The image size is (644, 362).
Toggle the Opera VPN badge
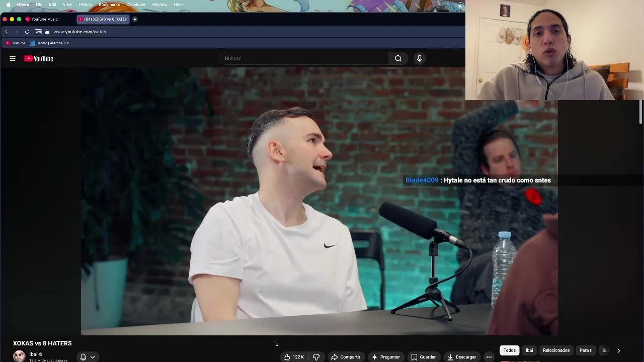tap(38, 32)
